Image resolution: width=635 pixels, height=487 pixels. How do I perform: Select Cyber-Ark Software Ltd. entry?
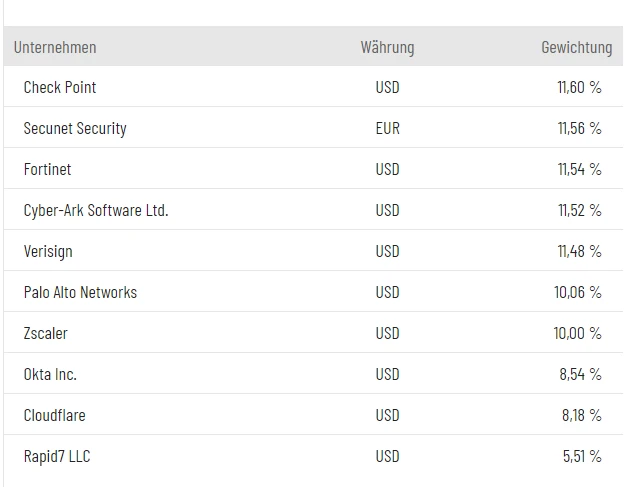click(96, 211)
